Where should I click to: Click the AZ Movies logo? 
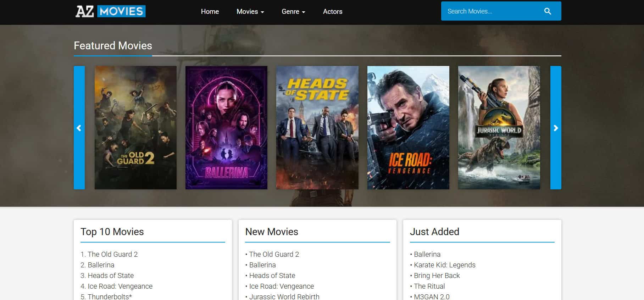(x=110, y=11)
